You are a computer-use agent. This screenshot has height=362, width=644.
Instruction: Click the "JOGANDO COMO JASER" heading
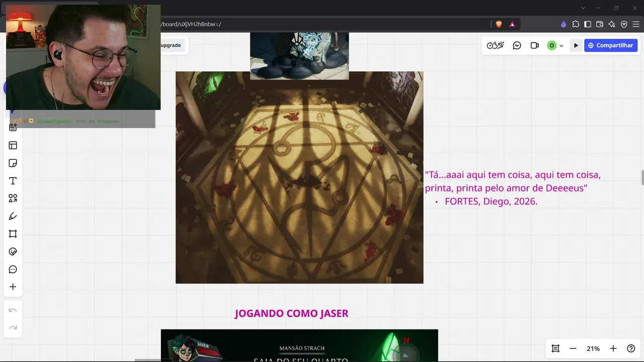[291, 313]
